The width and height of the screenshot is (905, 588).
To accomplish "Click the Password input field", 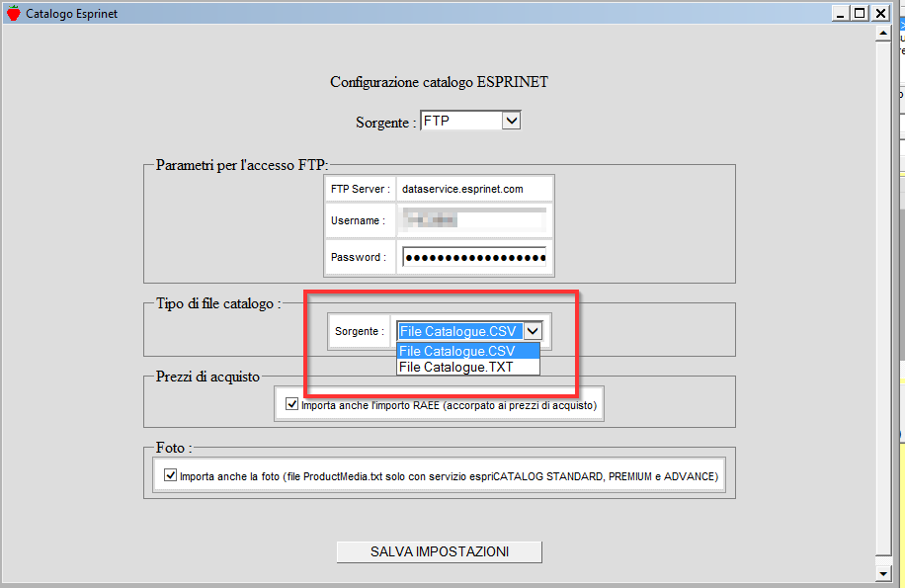I will [x=474, y=257].
